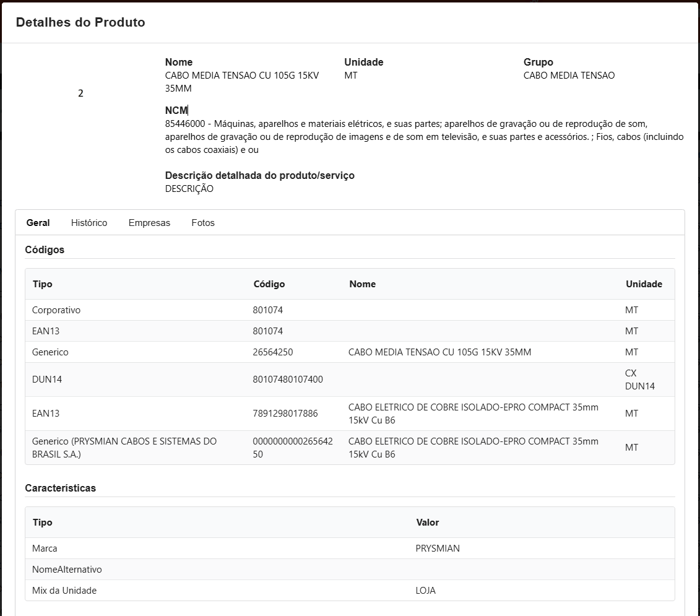Click the EAN13 code 7891298017886
The image size is (700, 616).
(x=285, y=414)
